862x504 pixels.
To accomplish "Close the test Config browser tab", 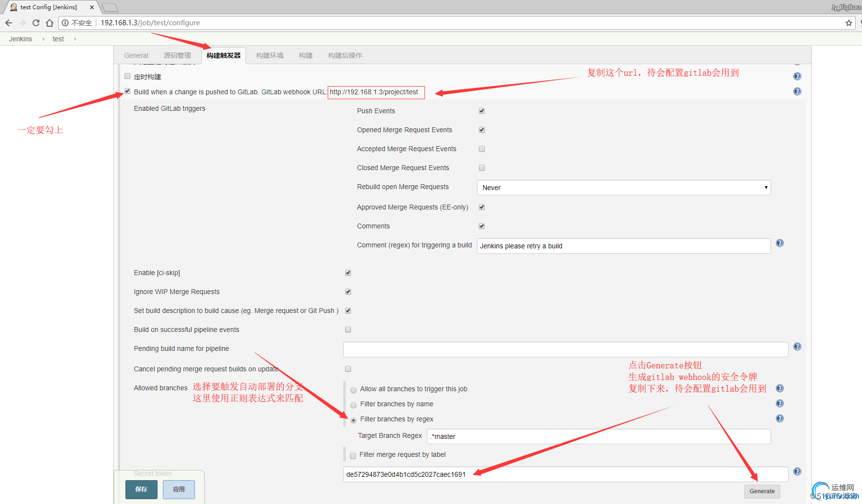I will point(92,7).
